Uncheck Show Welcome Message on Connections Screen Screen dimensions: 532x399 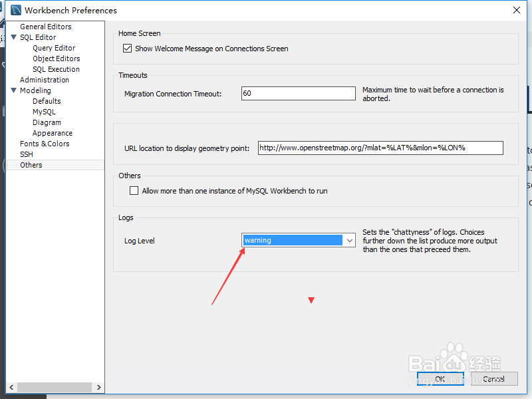click(x=127, y=48)
